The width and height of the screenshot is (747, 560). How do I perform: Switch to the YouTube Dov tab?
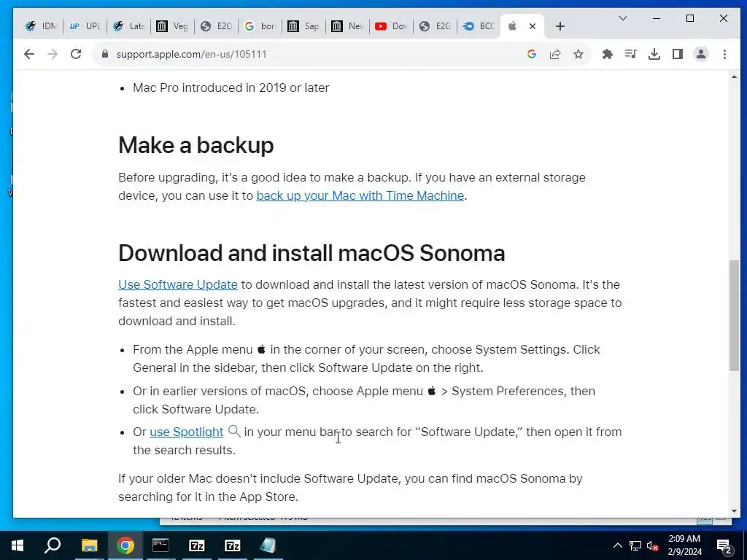click(x=392, y=26)
